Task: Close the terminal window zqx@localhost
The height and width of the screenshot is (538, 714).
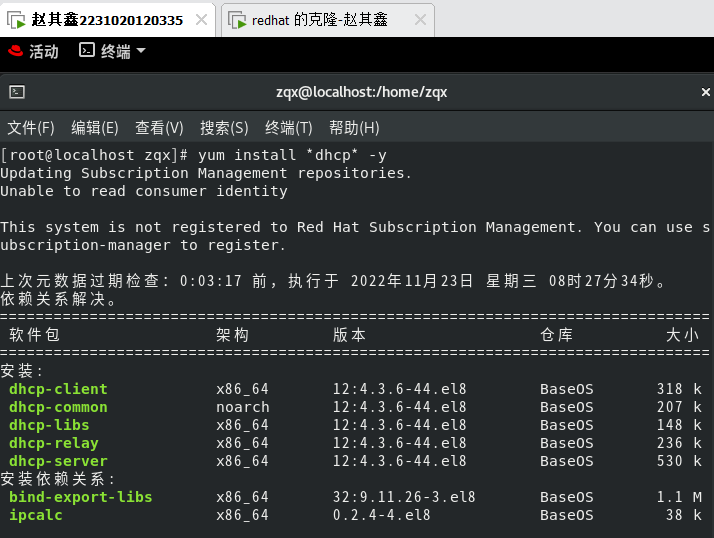Action: 705,92
